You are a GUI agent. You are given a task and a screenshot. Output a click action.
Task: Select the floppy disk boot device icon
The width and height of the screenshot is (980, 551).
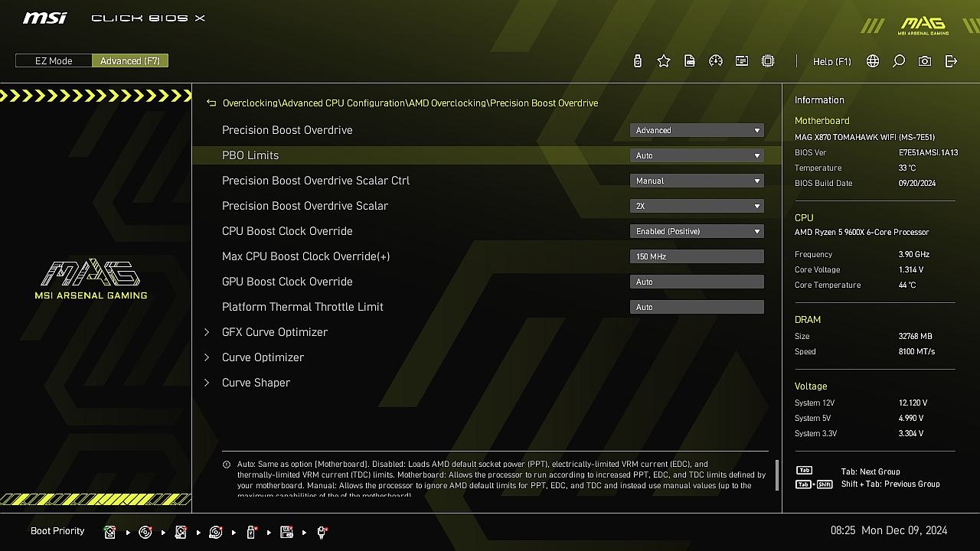coord(286,532)
